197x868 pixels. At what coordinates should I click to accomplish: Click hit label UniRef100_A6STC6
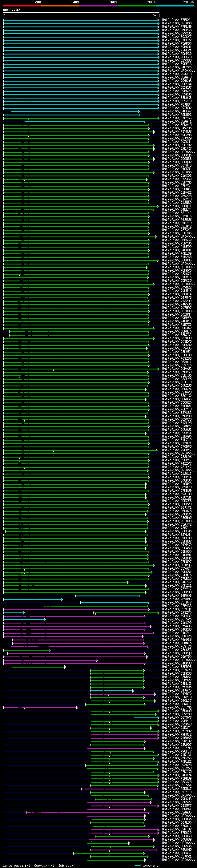click(177, 646)
